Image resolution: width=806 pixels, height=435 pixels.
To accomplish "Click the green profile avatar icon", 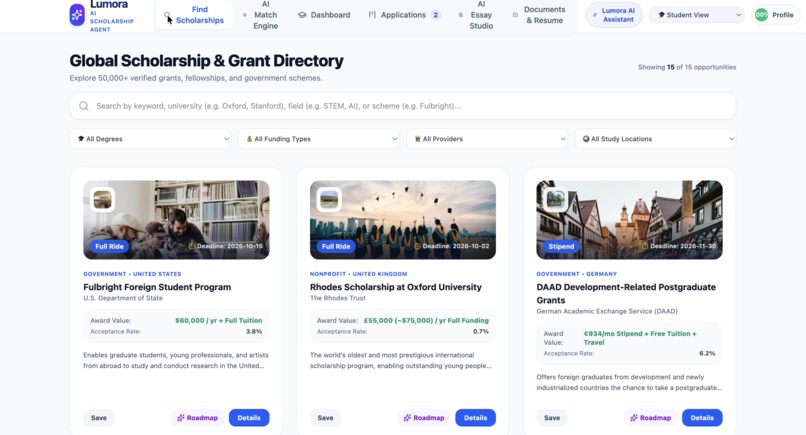I will [x=761, y=15].
